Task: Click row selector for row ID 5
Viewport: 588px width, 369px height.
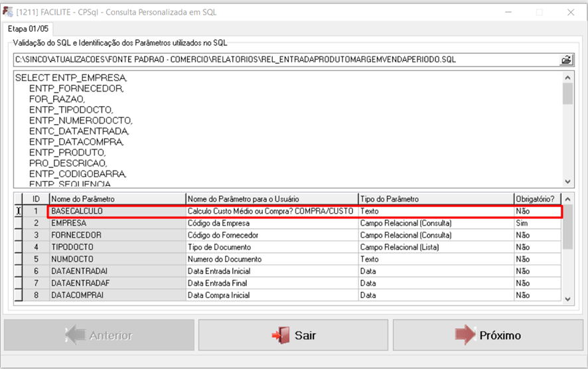Action: pos(19,259)
